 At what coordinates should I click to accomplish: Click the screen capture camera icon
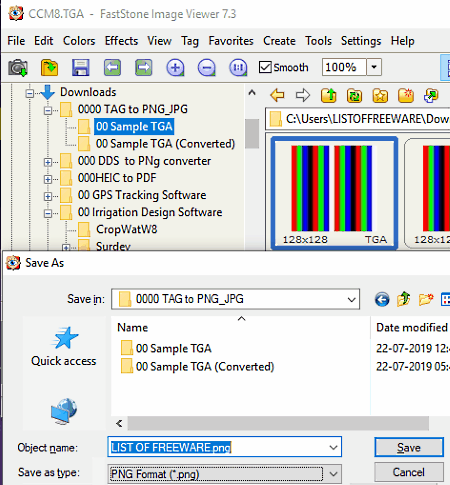click(18, 68)
